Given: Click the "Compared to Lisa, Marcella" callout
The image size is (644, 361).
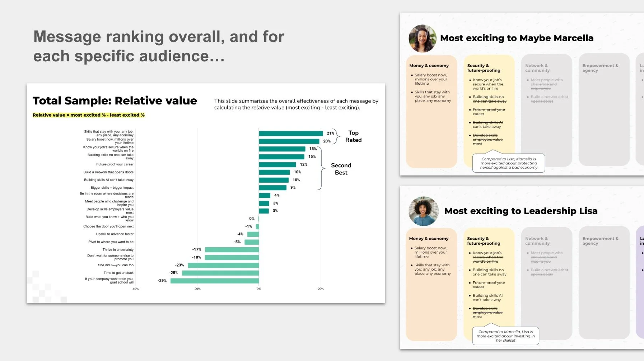Looking at the screenshot, I should tap(509, 163).
